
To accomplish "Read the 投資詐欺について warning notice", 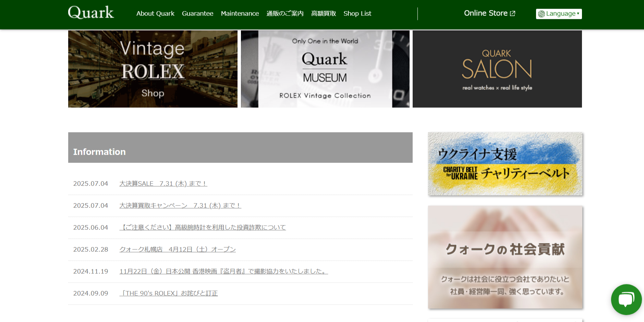I will (203, 227).
